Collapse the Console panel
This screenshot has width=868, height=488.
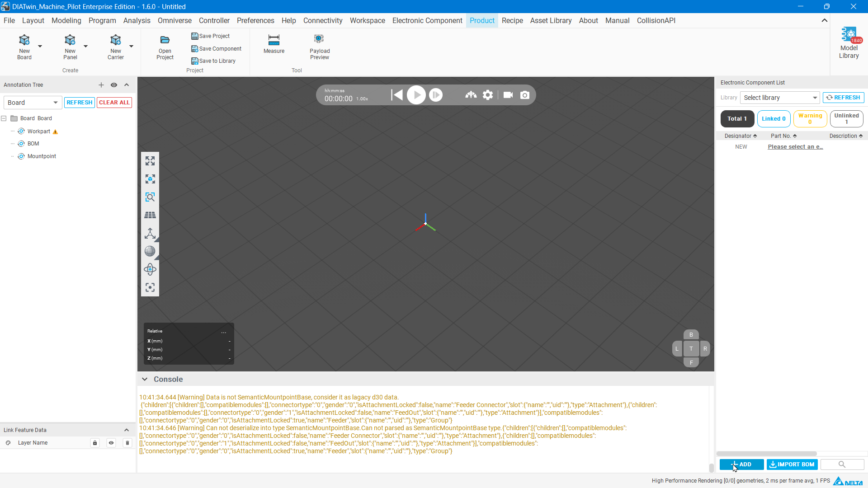pos(145,380)
